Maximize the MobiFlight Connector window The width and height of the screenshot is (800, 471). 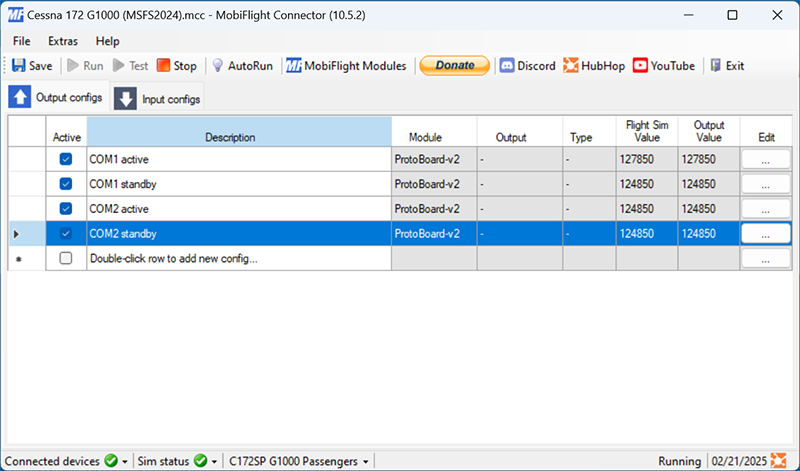(732, 15)
